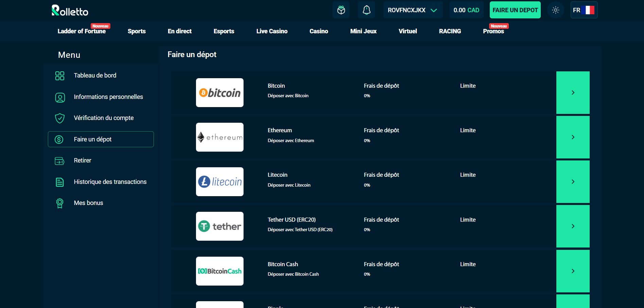Open Tether USD deposit with green arrow
Screen dimensions: 644x308
pos(573,226)
